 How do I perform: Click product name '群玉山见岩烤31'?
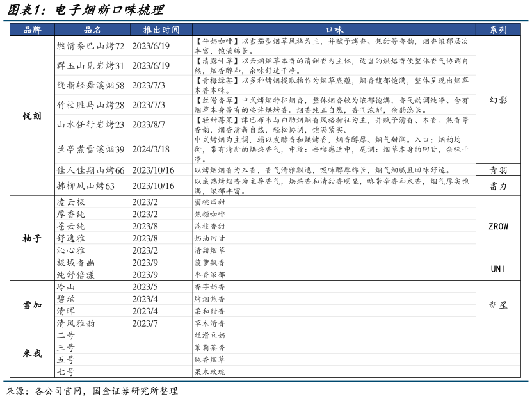click(x=91, y=65)
